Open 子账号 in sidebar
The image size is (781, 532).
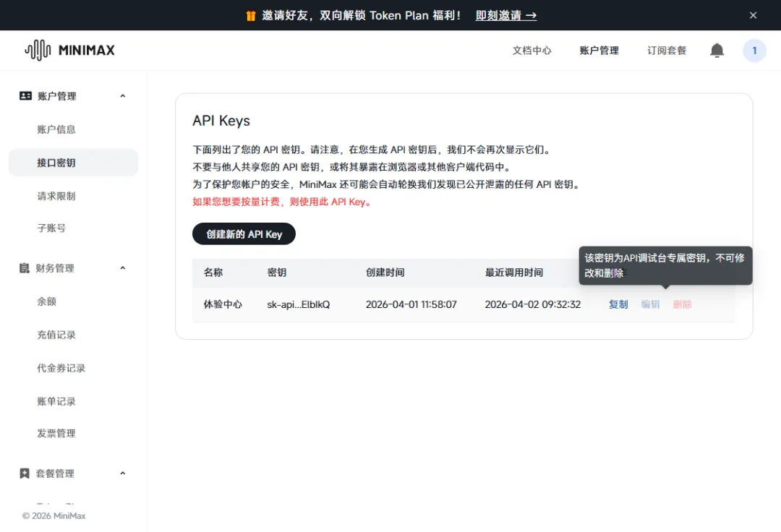(51, 228)
